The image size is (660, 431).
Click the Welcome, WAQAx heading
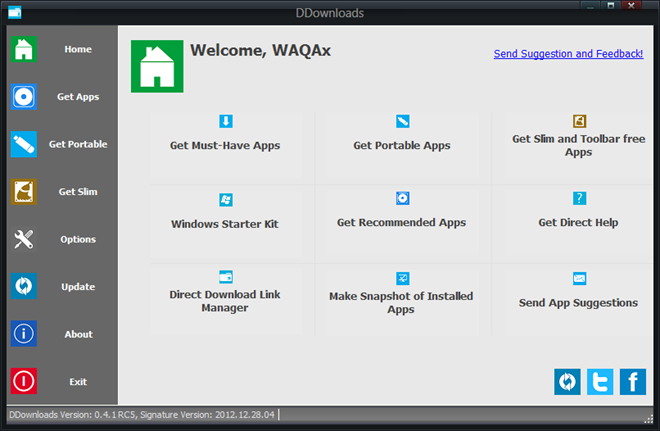(x=260, y=51)
